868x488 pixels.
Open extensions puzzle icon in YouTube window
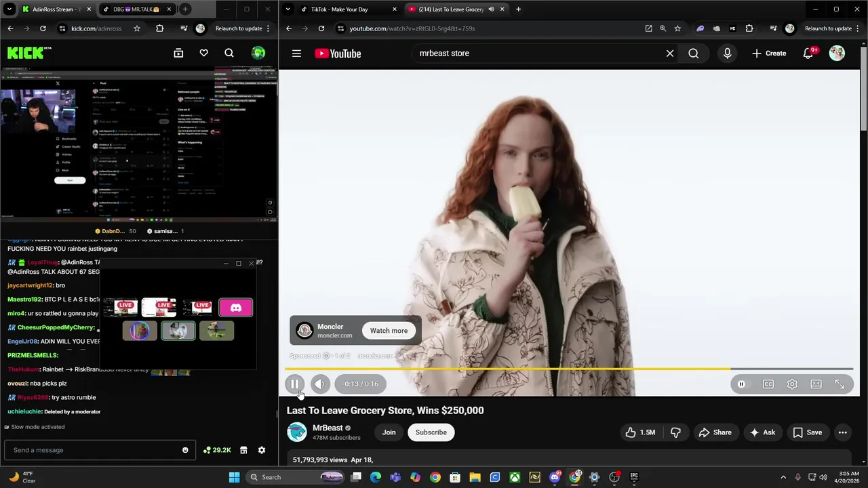coord(749,28)
